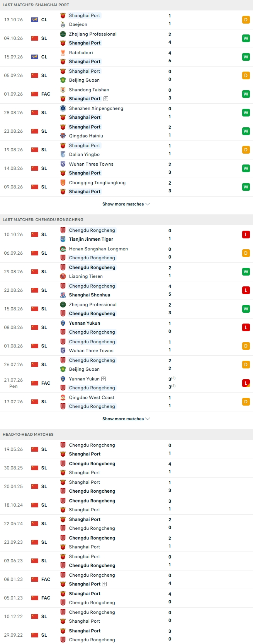Click the Shandong Taishan team crest
This screenshot has height=644, width=253.
pos(63,90)
